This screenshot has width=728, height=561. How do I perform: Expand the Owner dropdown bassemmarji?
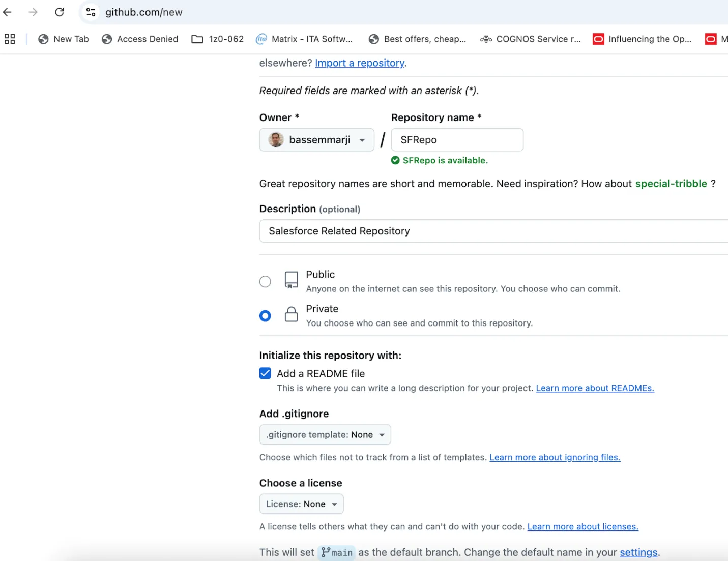click(316, 140)
